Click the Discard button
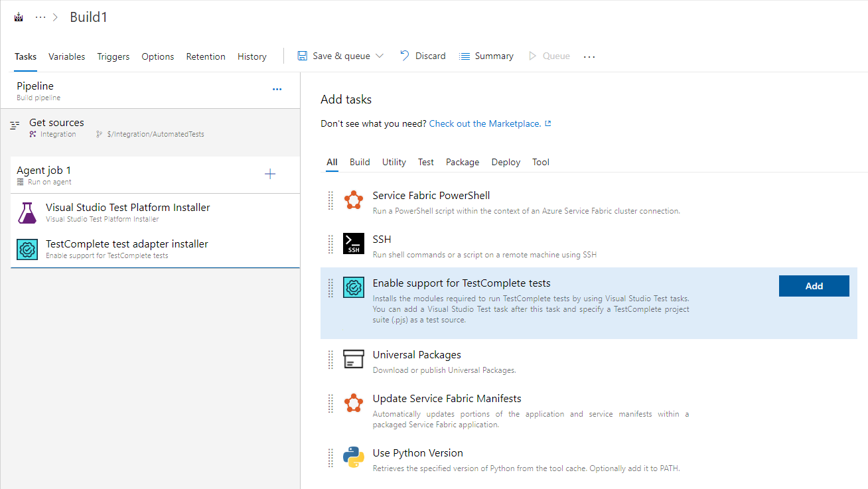 click(423, 56)
